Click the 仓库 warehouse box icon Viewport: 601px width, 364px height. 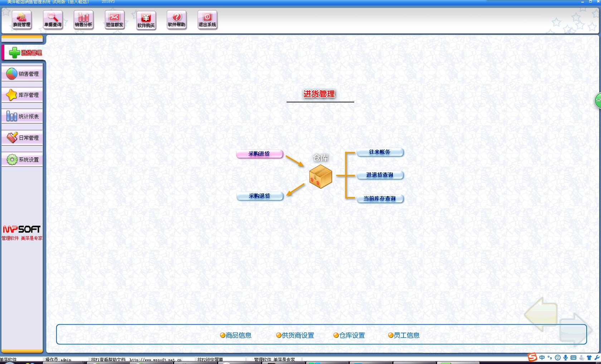[x=321, y=176]
